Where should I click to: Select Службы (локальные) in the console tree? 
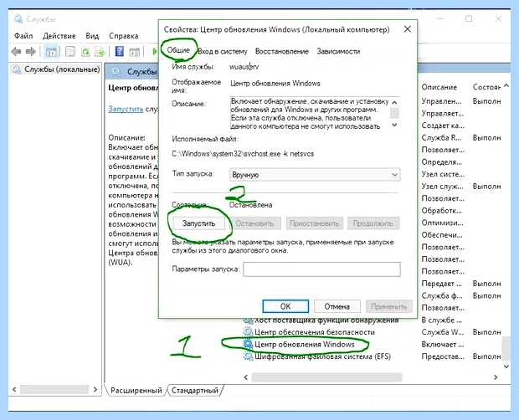(62, 69)
